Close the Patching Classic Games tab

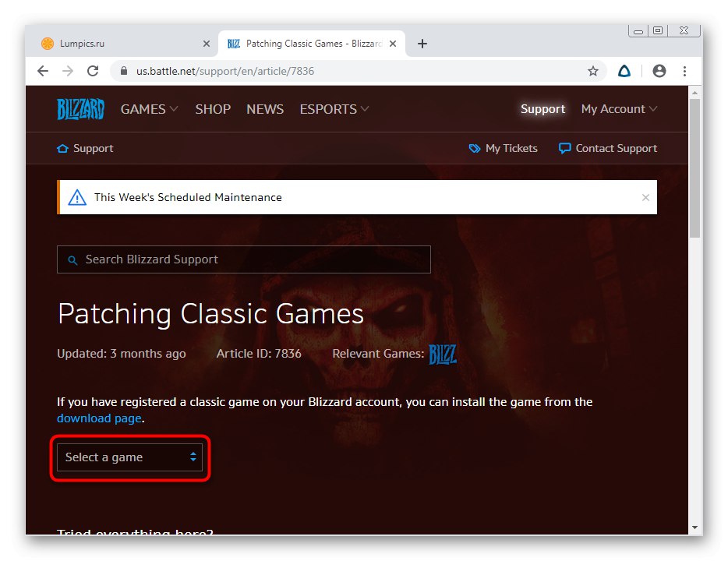point(393,44)
